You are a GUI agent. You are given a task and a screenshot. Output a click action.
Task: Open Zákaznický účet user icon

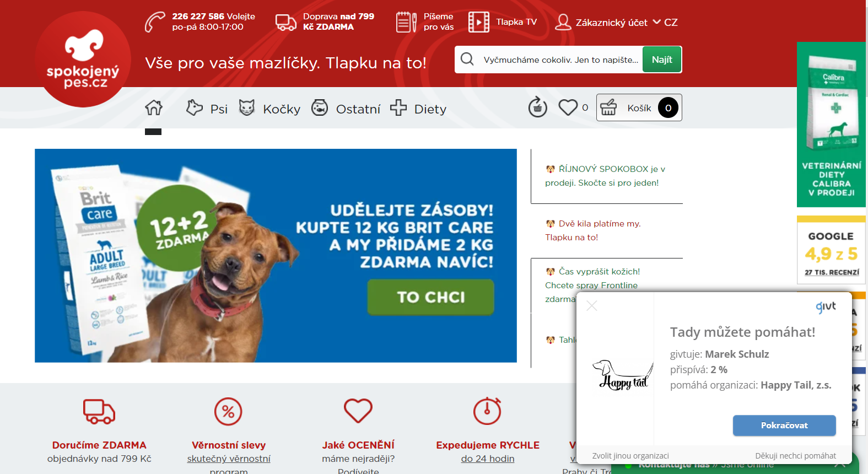(563, 22)
